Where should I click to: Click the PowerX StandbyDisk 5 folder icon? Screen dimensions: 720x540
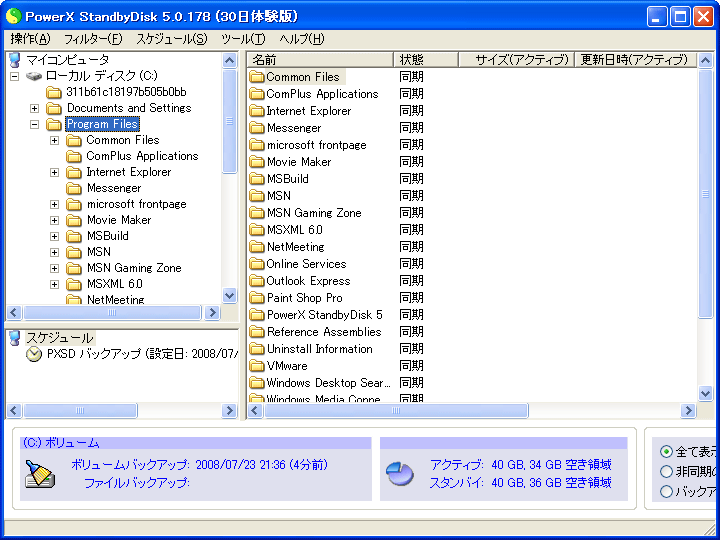point(257,315)
